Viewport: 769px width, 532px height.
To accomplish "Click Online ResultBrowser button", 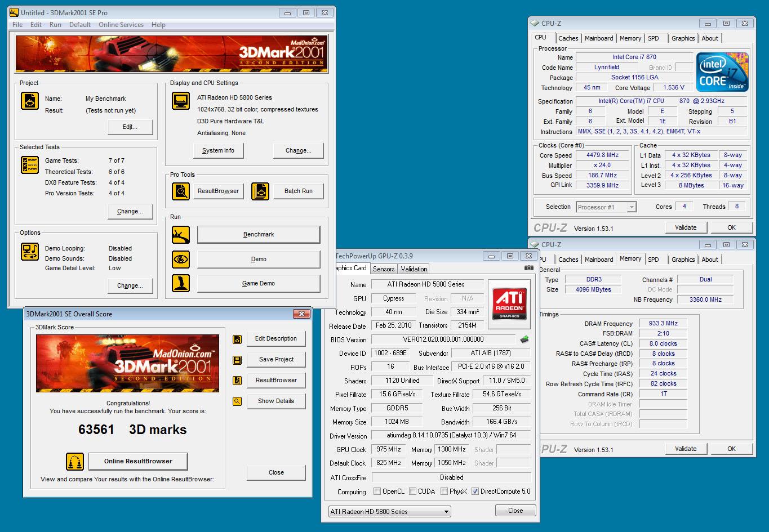I will 138,462.
